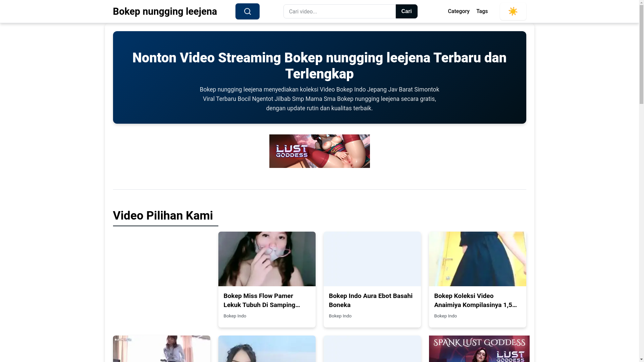Click the site title in the header
The image size is (644, 362).
coord(165,11)
